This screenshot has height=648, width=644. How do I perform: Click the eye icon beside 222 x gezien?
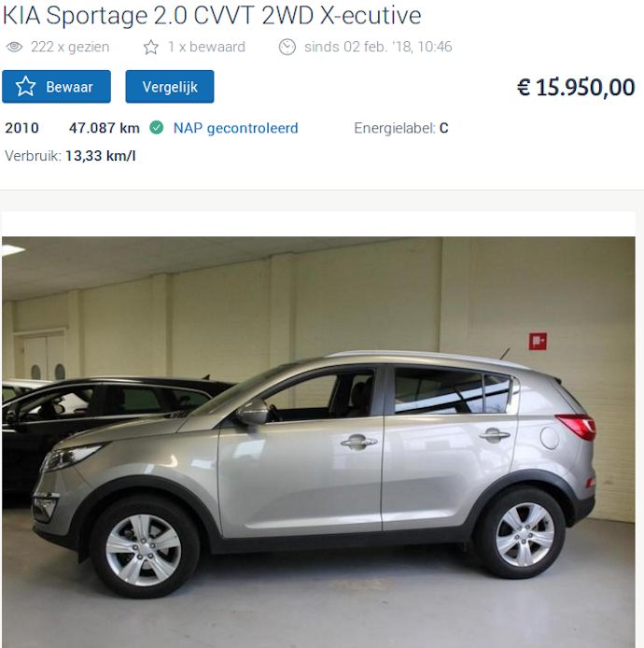pyautogui.click(x=14, y=47)
